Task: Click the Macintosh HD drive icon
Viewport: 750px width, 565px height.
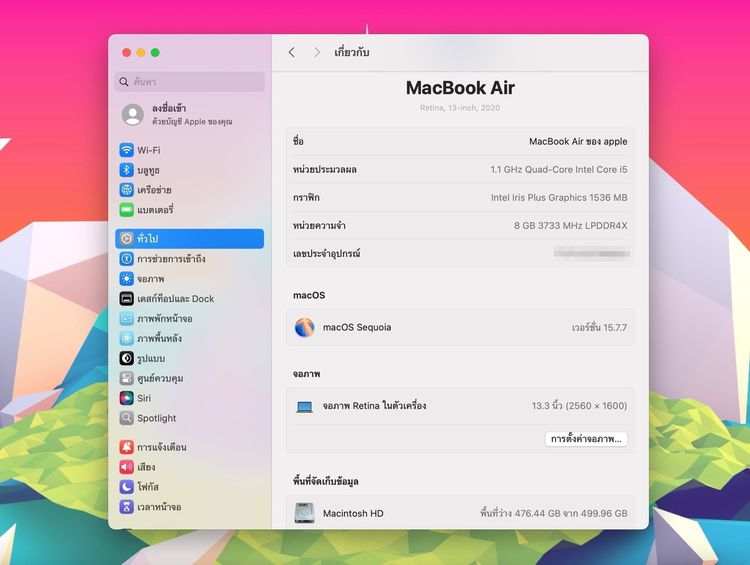Action: (304, 513)
